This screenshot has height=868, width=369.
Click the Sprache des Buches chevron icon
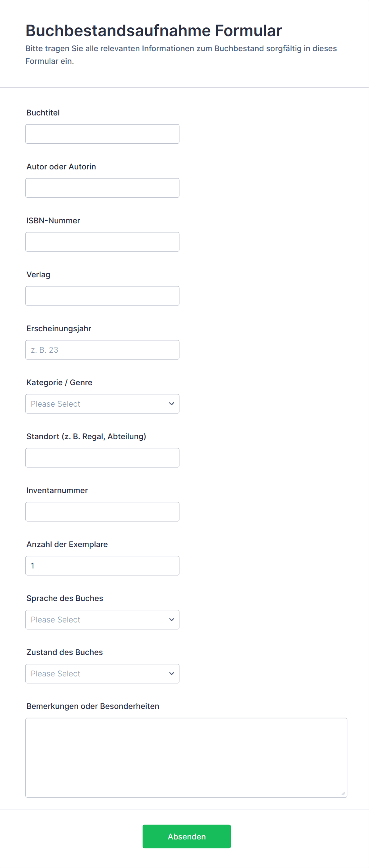coord(171,620)
